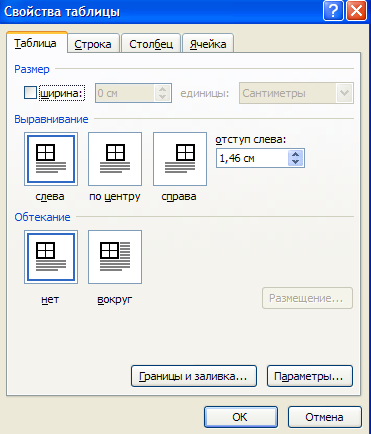This screenshot has height=434, width=371.
Task: Switch to the Строка tab
Action: pyautogui.click(x=93, y=44)
